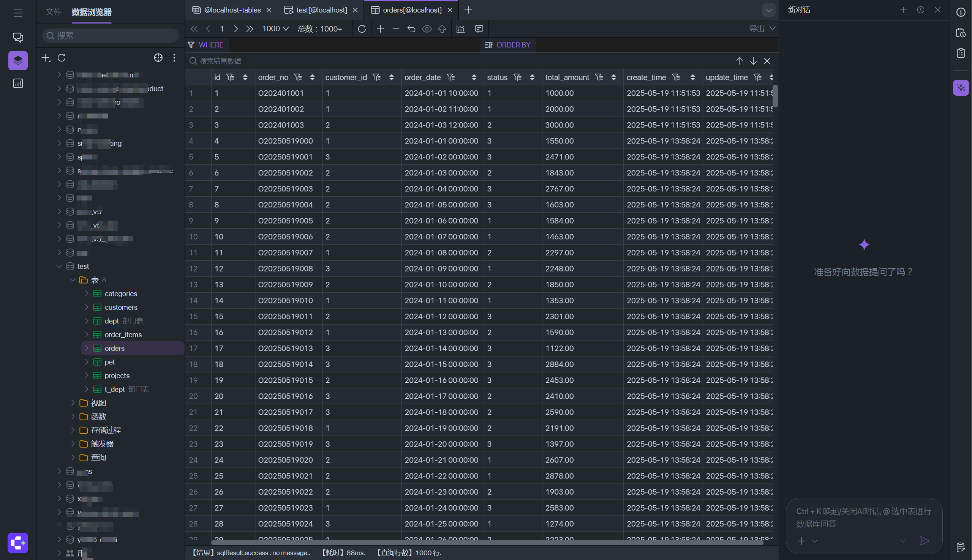Add a new row to the table
Viewport: 972px width, 560px height.
coord(381,29)
